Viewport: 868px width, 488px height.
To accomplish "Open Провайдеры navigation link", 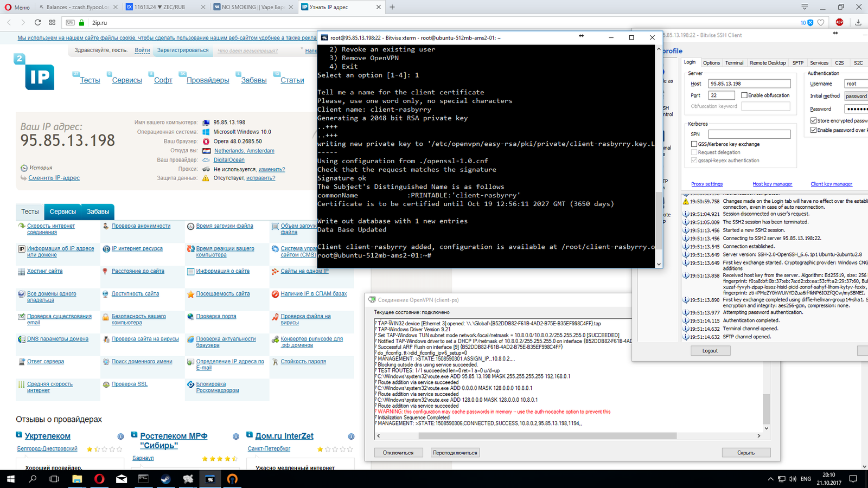I will (x=208, y=80).
